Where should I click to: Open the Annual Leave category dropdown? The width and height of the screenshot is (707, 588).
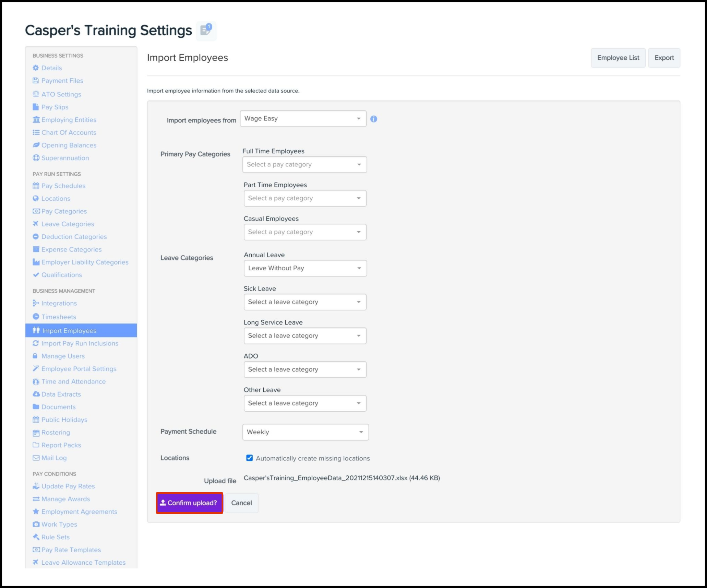tap(305, 268)
